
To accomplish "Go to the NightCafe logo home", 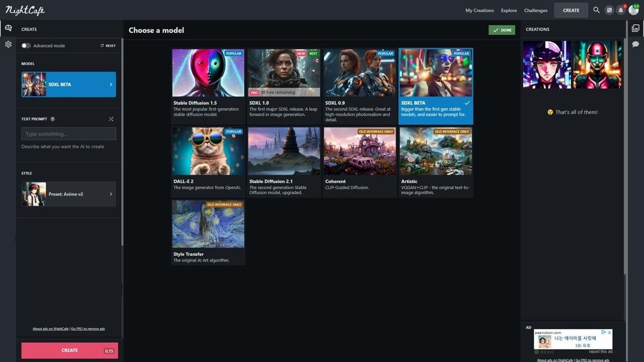I will [x=25, y=10].
